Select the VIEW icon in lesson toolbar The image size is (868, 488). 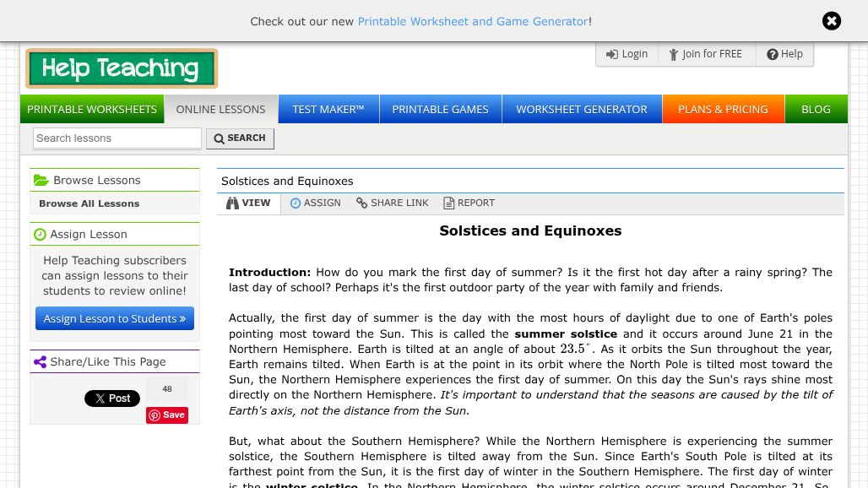click(x=233, y=203)
